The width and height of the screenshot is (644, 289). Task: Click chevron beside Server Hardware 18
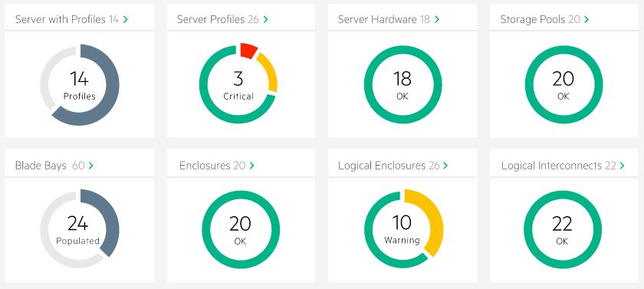pos(437,19)
